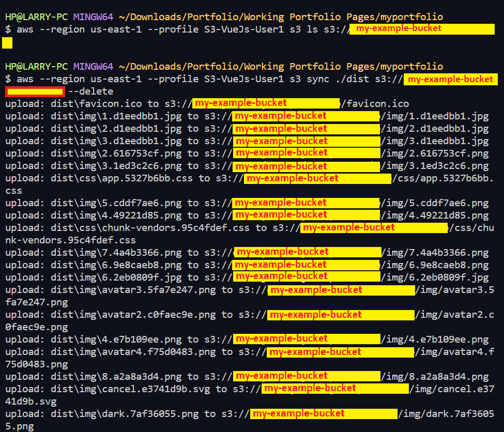This screenshot has height=432, width=504.
Task: Click /img/2.616753cf.png destination path
Action: 435,153
